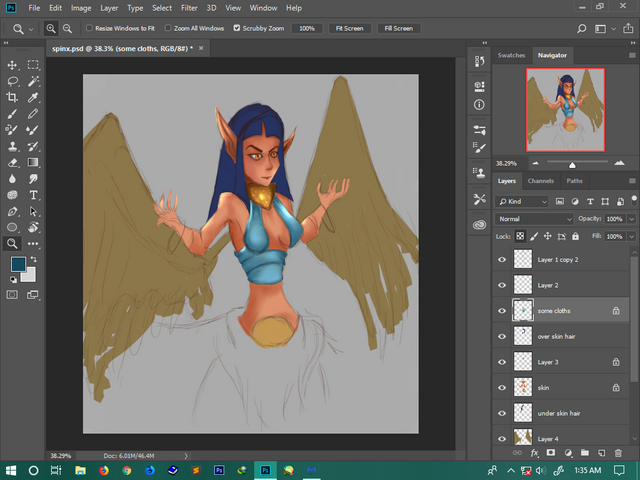Click the background color swatch

pyautogui.click(x=29, y=276)
